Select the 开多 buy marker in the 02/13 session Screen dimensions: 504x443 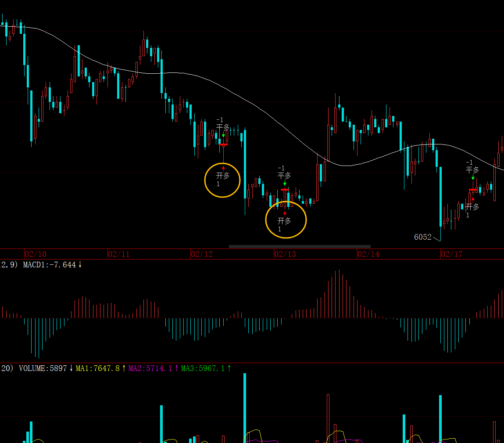pos(284,221)
